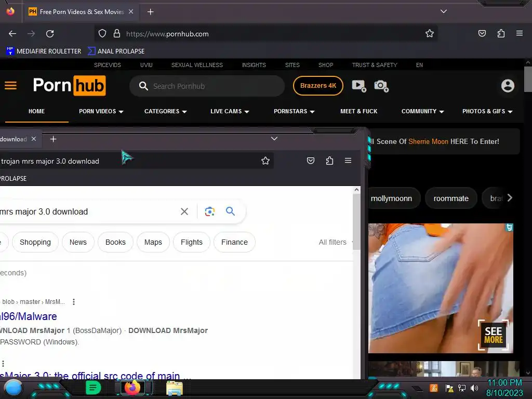Expand COMMUNITY nav dropdown
This screenshot has width=532, height=399.
click(423, 111)
